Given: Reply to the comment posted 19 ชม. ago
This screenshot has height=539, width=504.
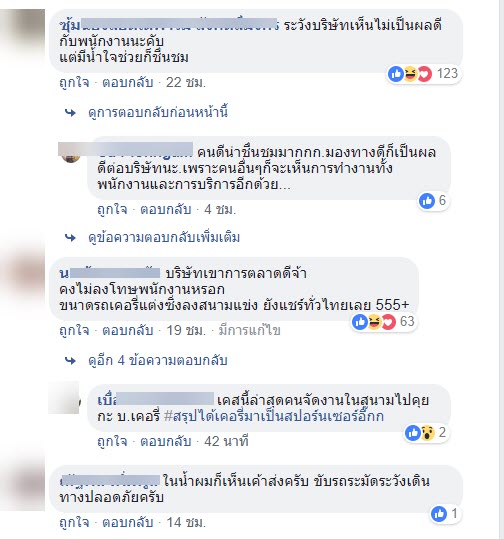Looking at the screenshot, I should [x=128, y=330].
